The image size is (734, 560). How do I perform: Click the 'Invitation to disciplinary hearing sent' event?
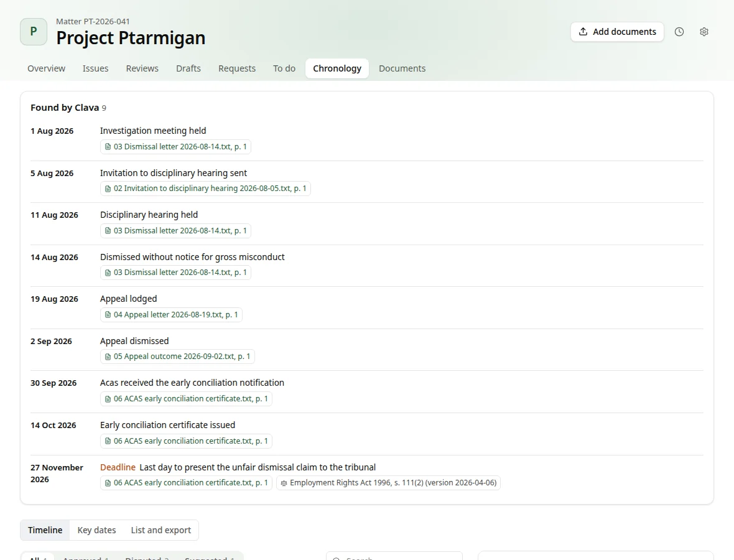coord(174,173)
